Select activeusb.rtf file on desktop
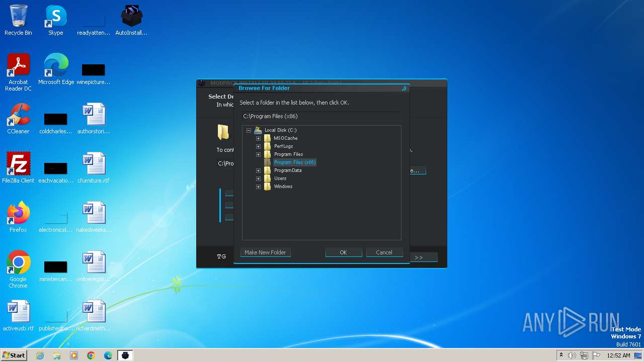 coord(18,315)
